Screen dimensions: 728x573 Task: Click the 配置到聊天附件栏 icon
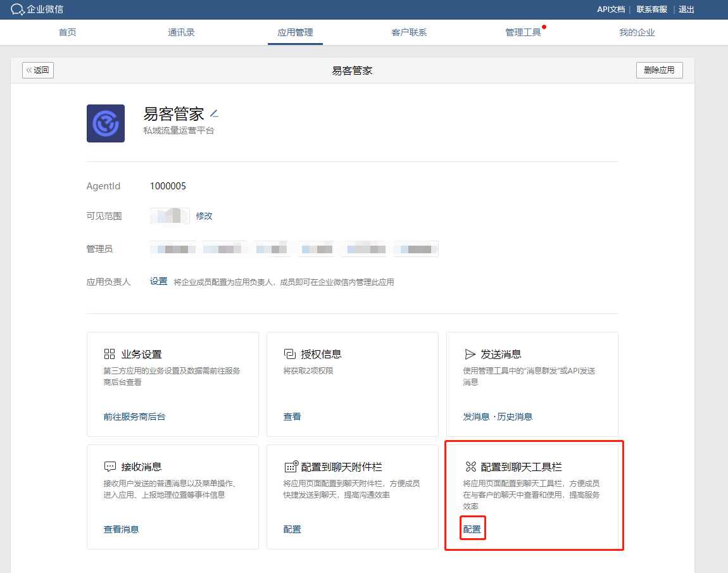click(x=291, y=466)
